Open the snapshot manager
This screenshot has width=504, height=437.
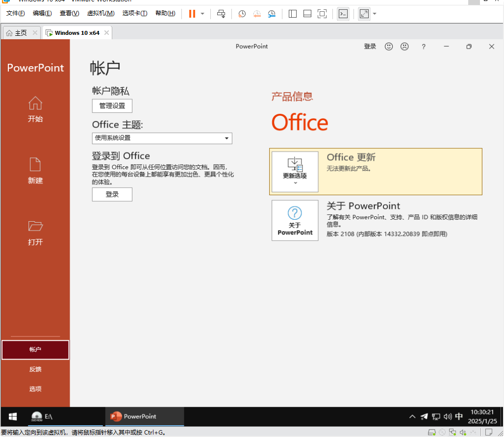(272, 14)
